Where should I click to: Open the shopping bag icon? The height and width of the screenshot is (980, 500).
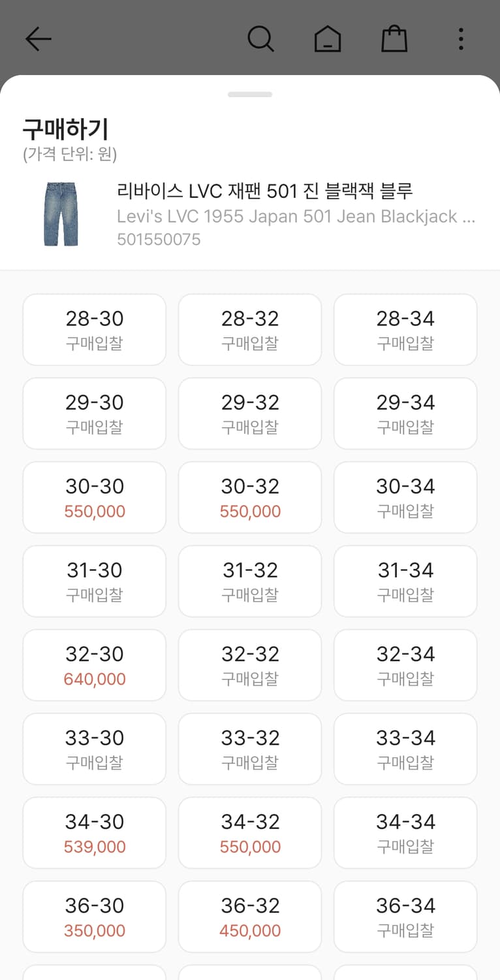click(394, 39)
